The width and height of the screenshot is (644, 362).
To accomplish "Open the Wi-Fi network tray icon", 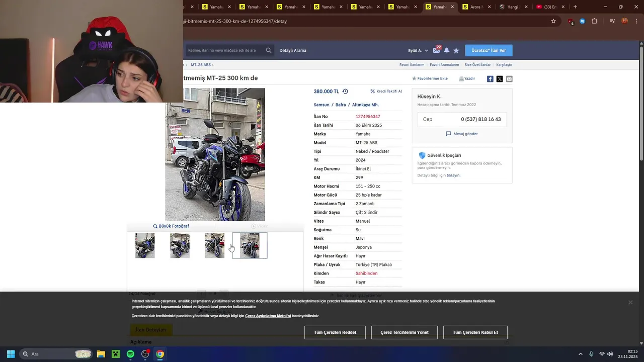I will [602, 354].
